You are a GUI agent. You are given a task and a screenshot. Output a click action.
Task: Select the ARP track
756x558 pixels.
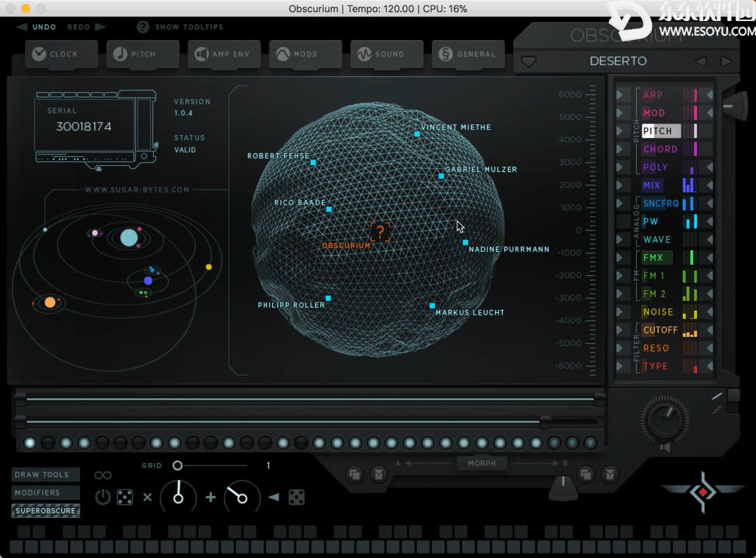pyautogui.click(x=653, y=95)
